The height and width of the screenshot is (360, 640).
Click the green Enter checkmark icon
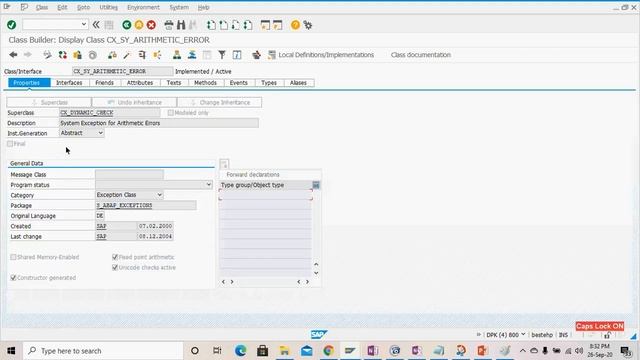[11, 25]
